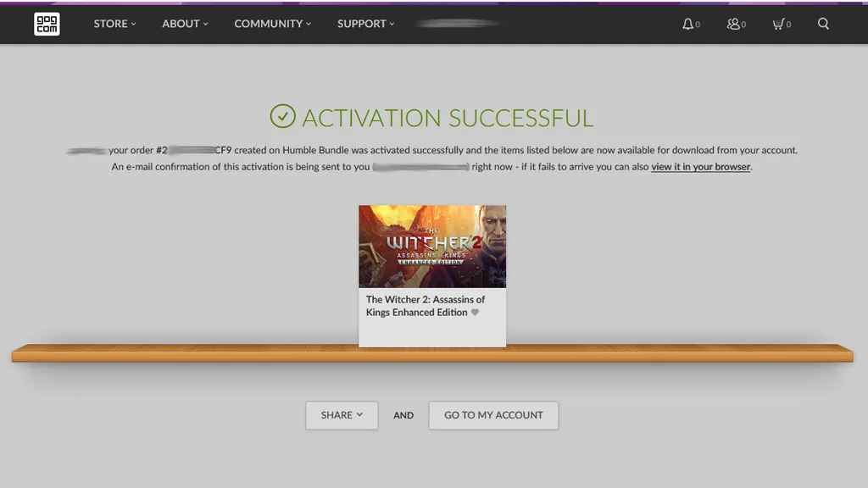Click the GOG.com logo
The width and height of the screenshot is (868, 488).
coord(47,24)
